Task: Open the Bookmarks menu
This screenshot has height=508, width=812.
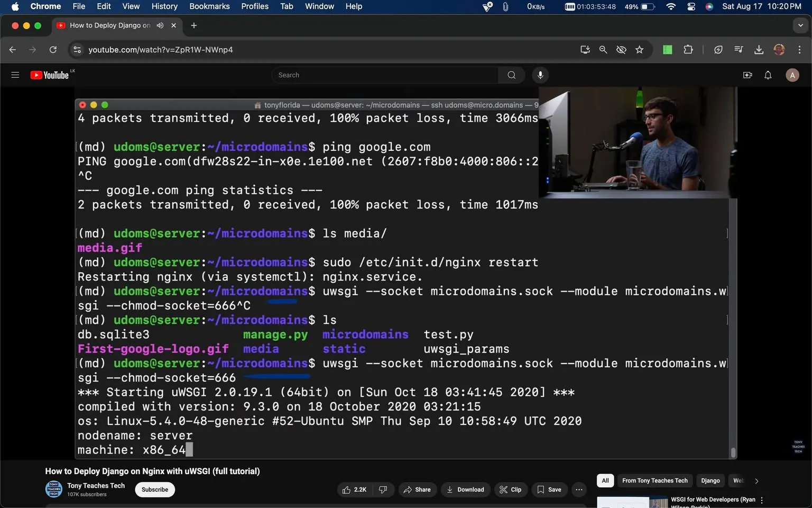Action: pos(209,6)
